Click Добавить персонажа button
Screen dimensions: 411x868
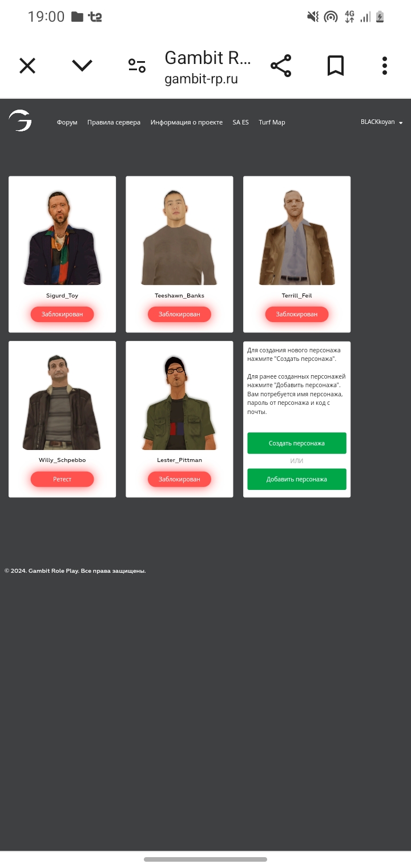tap(297, 479)
